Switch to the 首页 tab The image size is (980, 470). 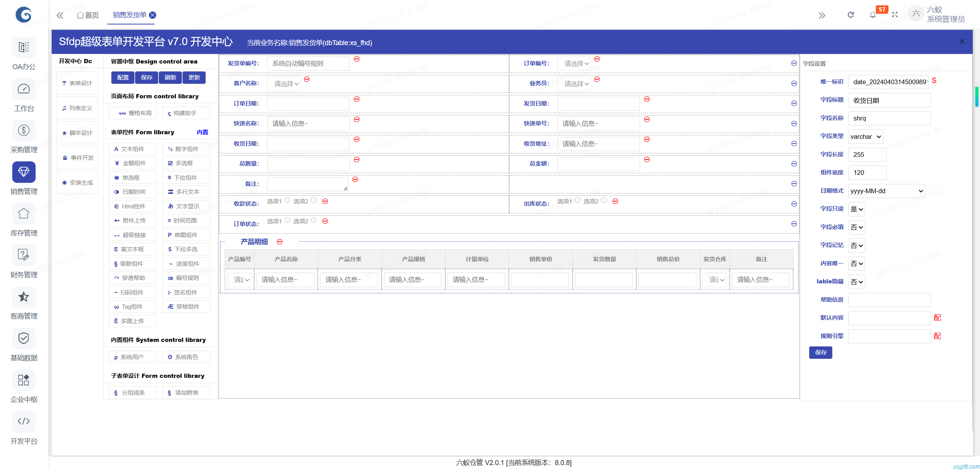[88, 15]
